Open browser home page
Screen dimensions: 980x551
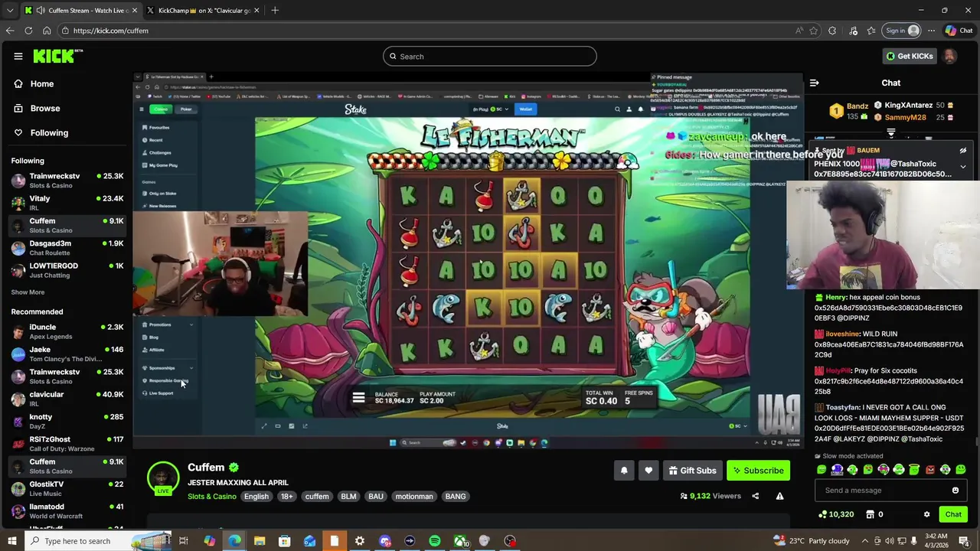point(47,31)
